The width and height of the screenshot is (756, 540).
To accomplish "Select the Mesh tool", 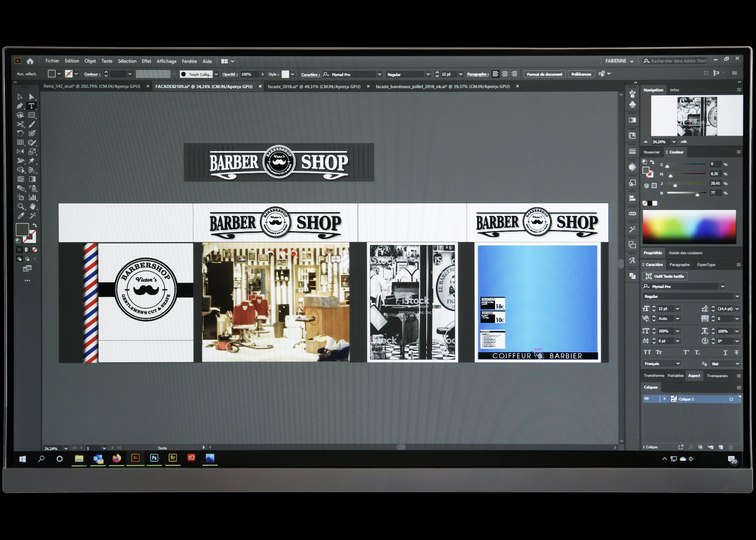I will [x=20, y=179].
